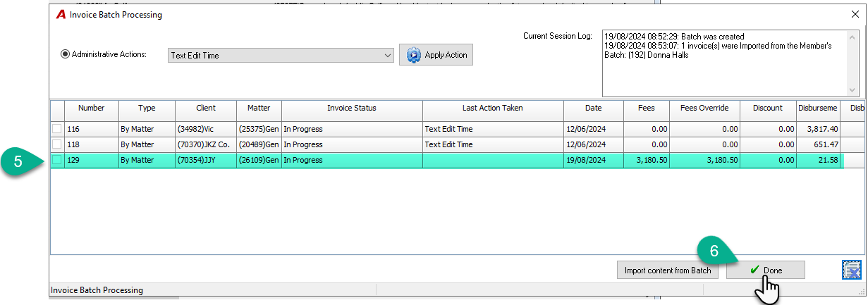868x305 pixels.
Task: Click the Invoice Status column header
Action: (352, 108)
